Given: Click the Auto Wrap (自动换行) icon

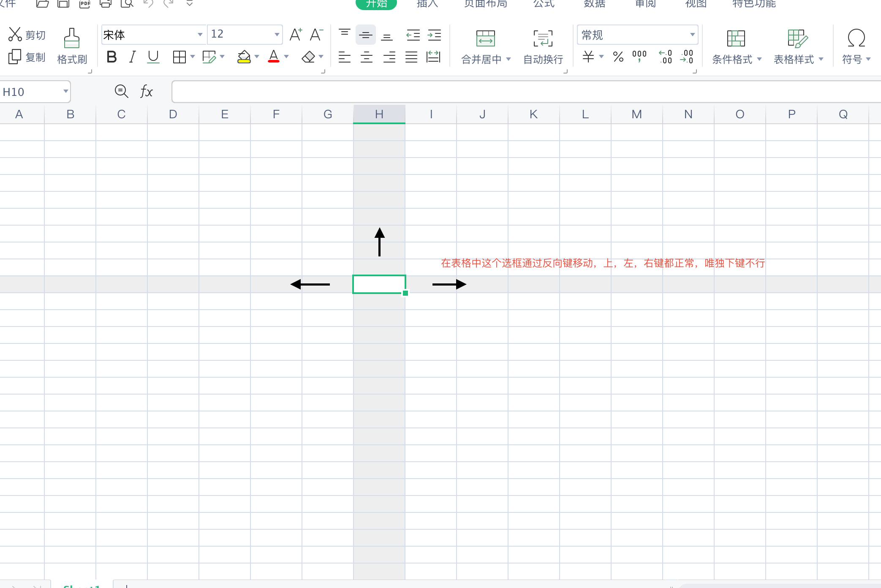Looking at the screenshot, I should 543,38.
